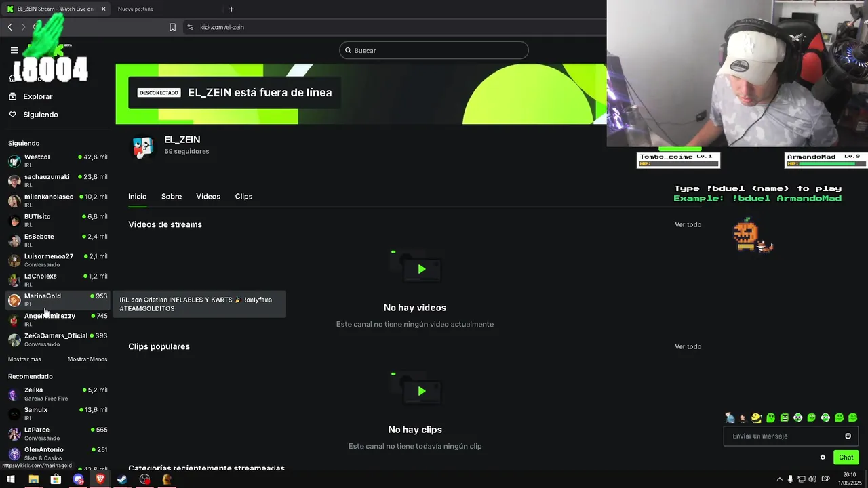Viewport: 868px width, 488px height.
Task: Close the EL_ZEIN Stream tab
Action: [x=103, y=9]
